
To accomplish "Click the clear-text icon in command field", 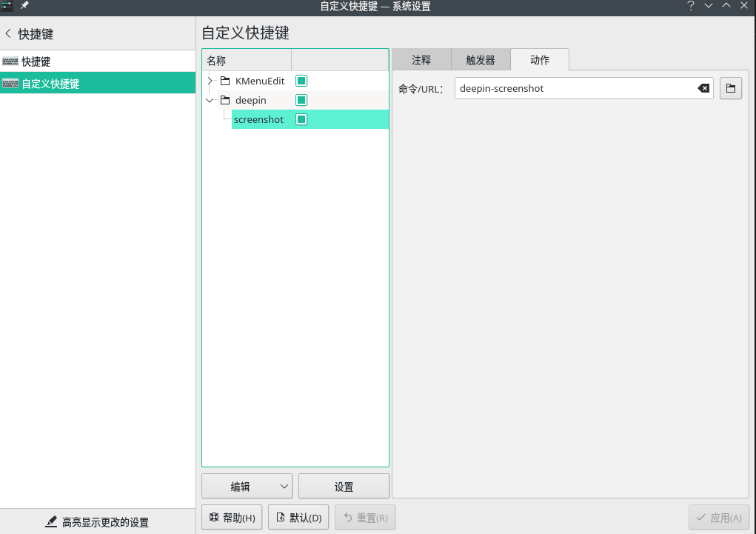I will pyautogui.click(x=703, y=88).
